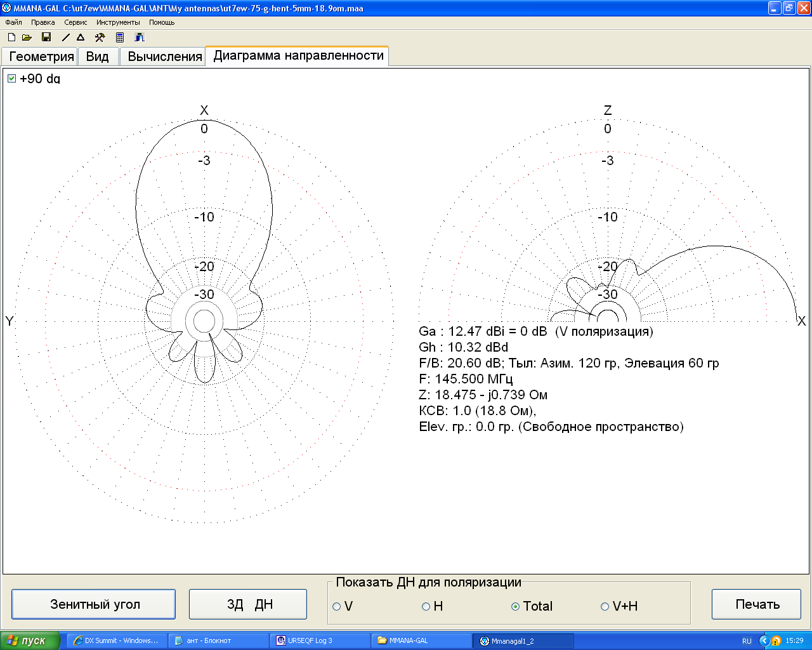Switch to the Вычисления tab
The height and width of the screenshot is (650, 812).
pyautogui.click(x=164, y=56)
